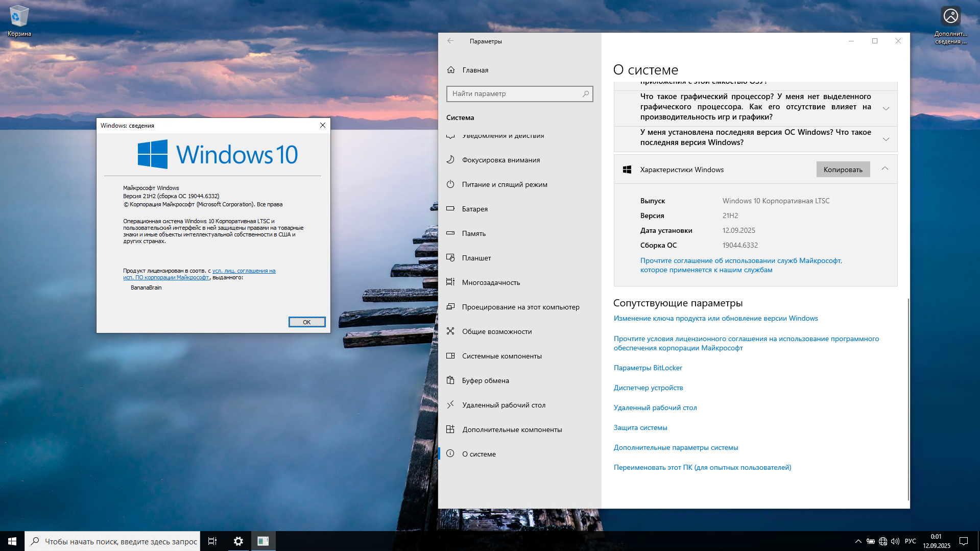
Task: Select Проецирование на этот компьютер icon
Action: (450, 307)
